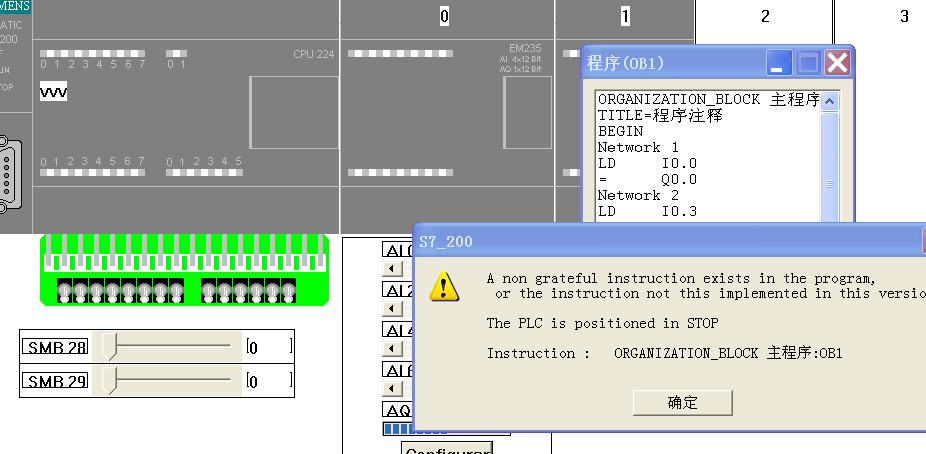Click the CPU 224 front cover panel

294,112
